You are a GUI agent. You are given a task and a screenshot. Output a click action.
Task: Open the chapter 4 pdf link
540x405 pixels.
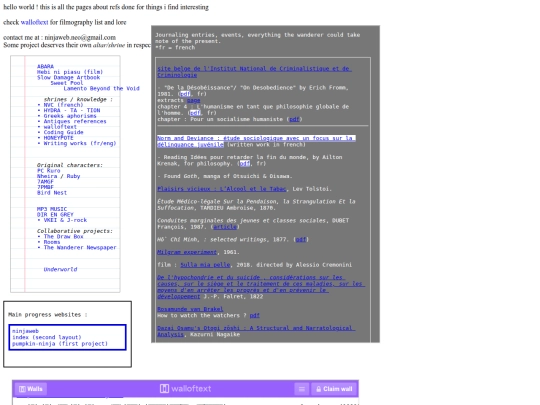tap(195, 113)
